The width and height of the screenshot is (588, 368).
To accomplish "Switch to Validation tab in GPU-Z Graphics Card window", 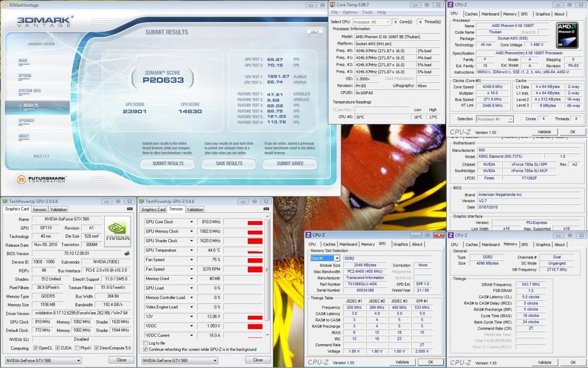I will click(x=58, y=209).
